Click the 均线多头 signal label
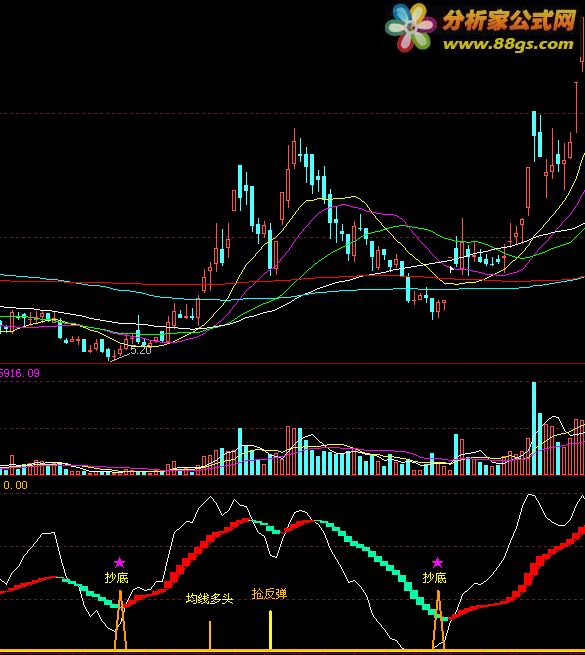 (209, 599)
